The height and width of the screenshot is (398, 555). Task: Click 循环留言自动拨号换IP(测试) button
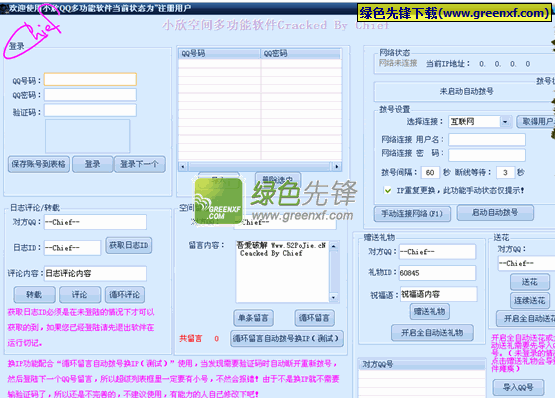(287, 339)
